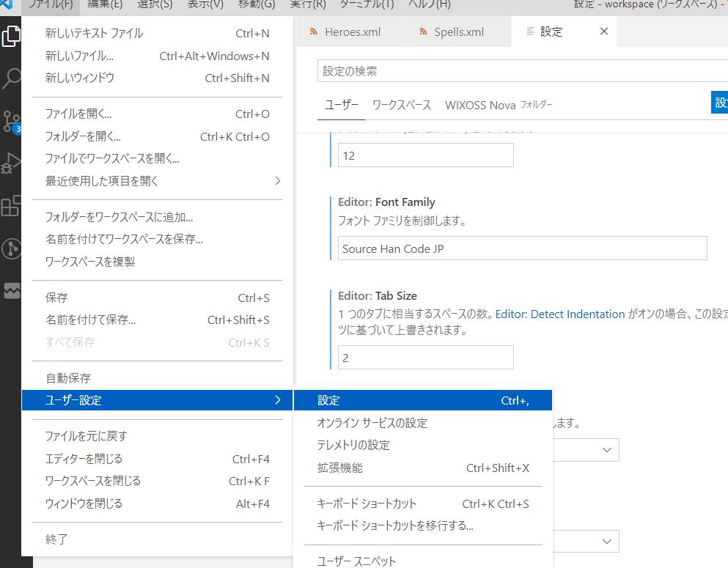The image size is (728, 568).
Task: Click the font size field showing 12
Action: pos(425,155)
